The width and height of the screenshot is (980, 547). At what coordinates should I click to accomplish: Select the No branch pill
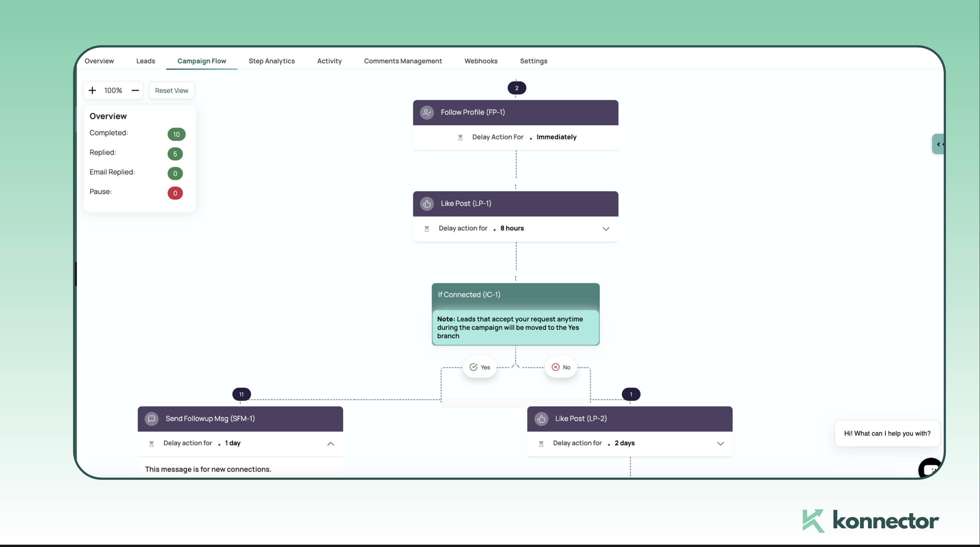[561, 367]
